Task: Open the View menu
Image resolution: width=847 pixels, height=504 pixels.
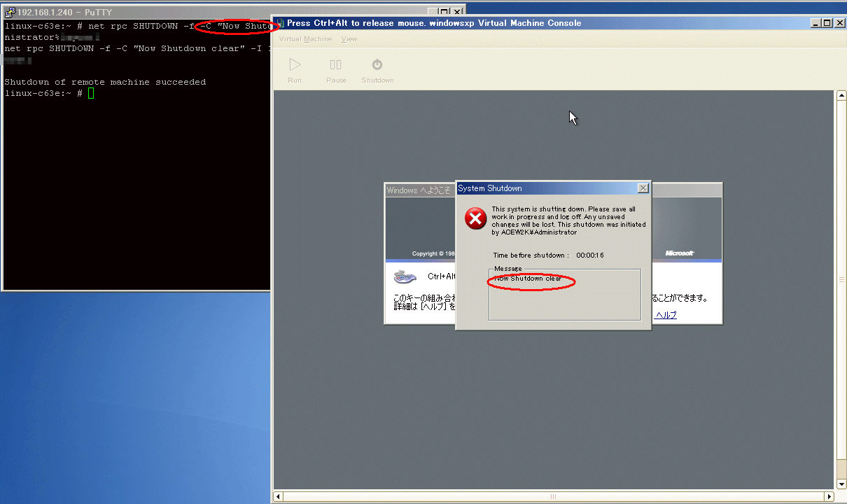Action: click(x=349, y=39)
